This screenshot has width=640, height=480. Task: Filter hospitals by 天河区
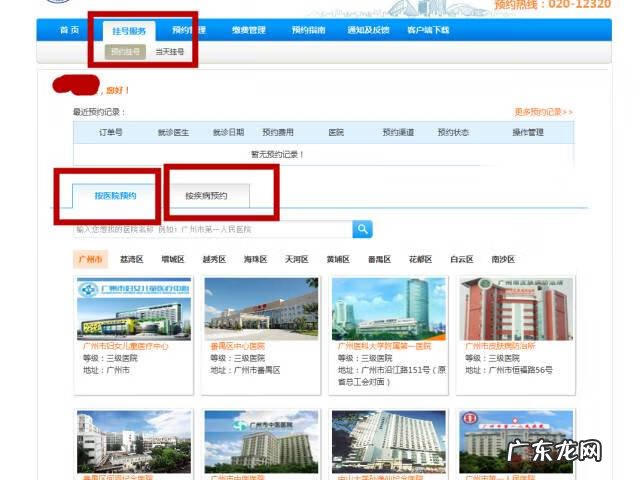pyautogui.click(x=297, y=259)
